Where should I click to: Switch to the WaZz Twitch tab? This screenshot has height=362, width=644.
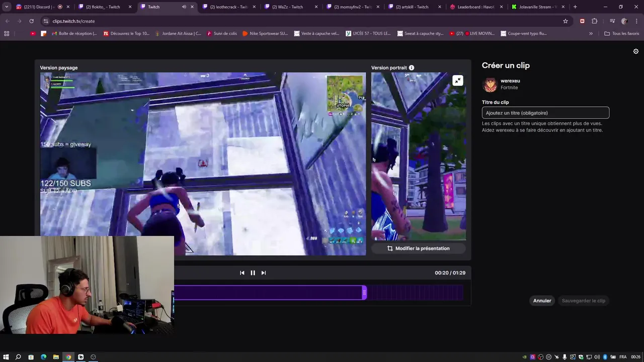pyautogui.click(x=291, y=7)
